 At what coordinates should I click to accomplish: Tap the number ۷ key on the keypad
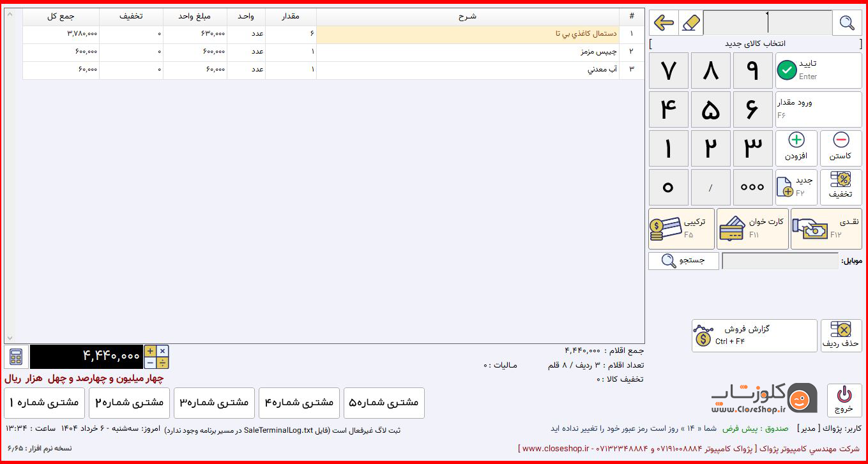coord(669,70)
